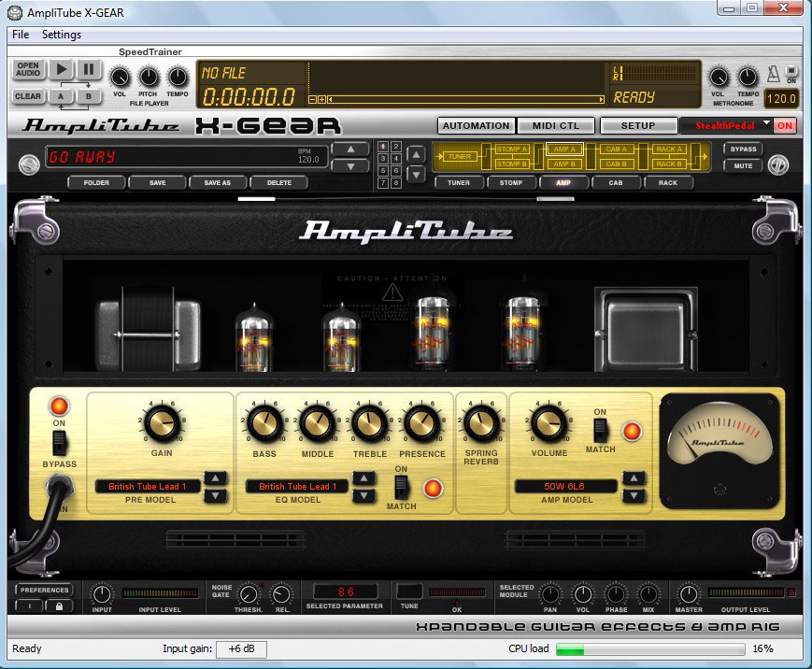Click the metronome tempo 120.0 field

pyautogui.click(x=781, y=99)
